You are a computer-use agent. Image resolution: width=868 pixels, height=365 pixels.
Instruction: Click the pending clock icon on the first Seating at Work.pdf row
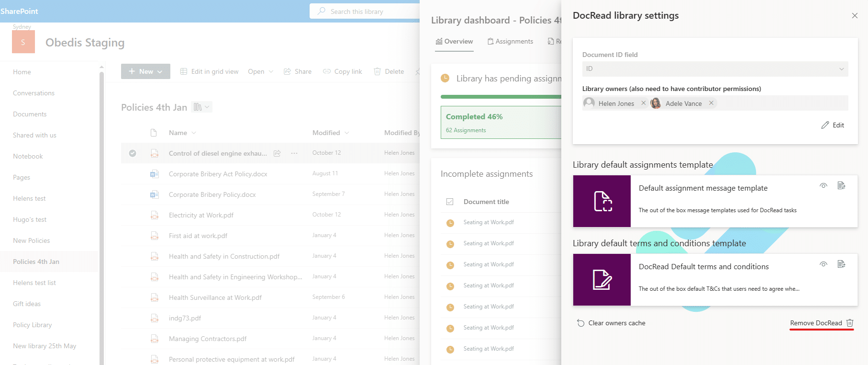[x=450, y=223]
